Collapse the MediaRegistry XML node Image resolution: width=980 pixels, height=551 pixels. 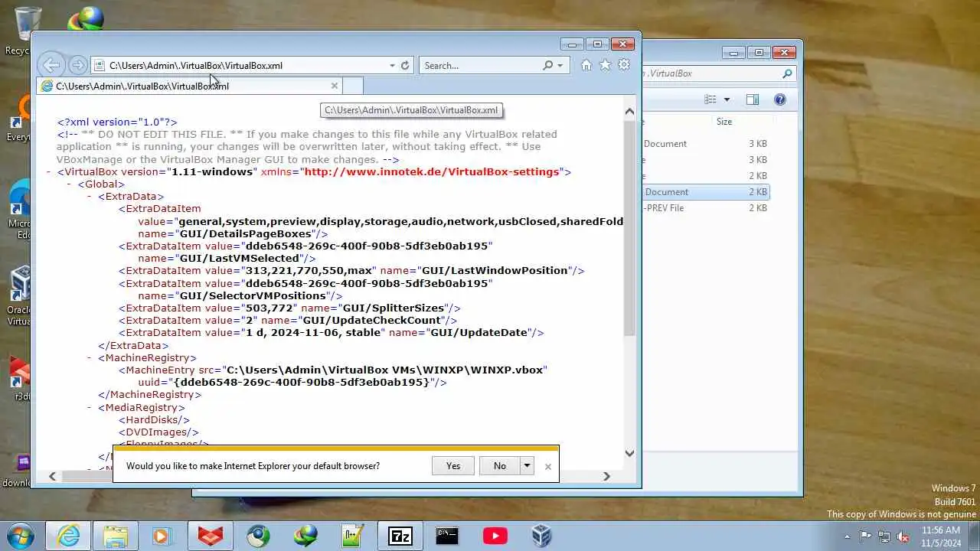point(90,408)
